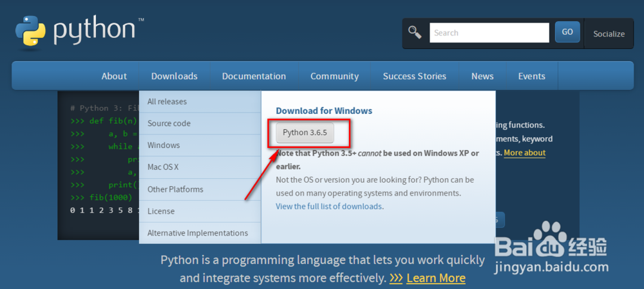Select License in Downloads submenu
644x289 pixels.
click(x=200, y=211)
